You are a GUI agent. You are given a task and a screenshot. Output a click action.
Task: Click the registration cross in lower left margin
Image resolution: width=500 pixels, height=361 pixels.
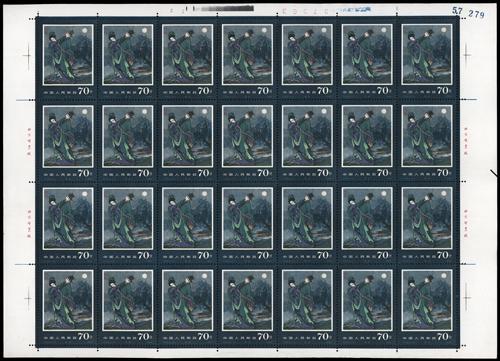click(x=29, y=298)
